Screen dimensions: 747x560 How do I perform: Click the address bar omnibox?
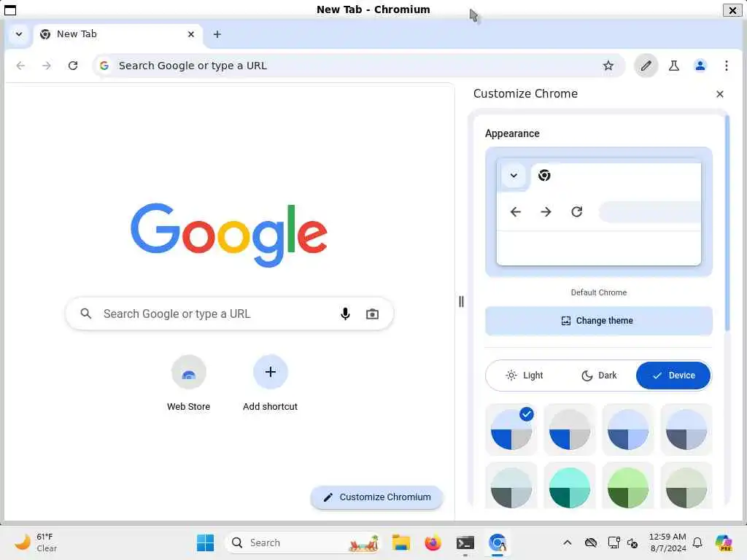click(x=358, y=66)
